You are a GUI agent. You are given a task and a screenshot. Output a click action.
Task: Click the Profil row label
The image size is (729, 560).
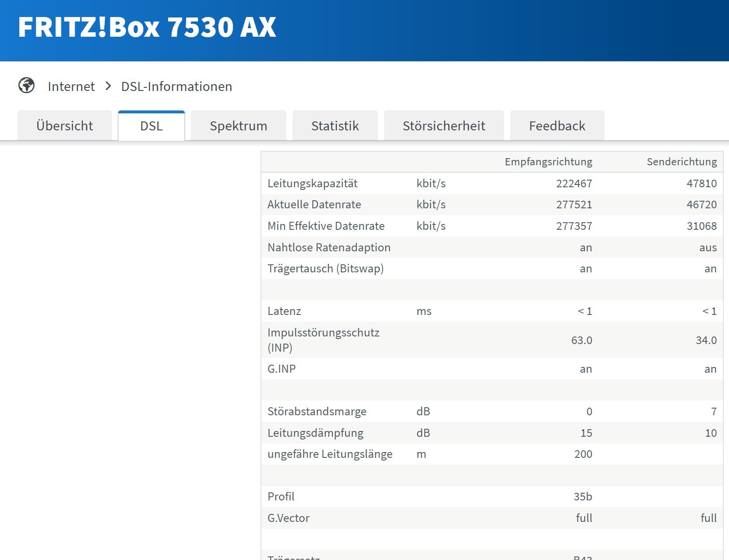click(281, 496)
